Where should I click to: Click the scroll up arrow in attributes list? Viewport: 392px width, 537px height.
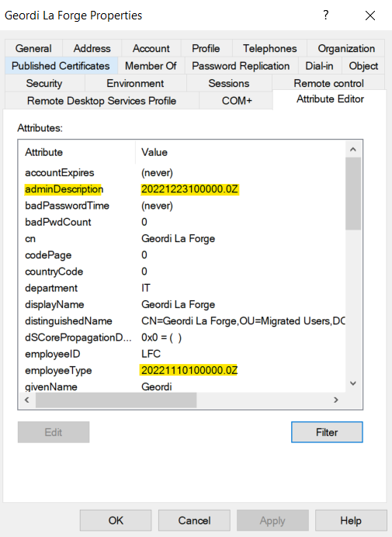click(x=353, y=149)
